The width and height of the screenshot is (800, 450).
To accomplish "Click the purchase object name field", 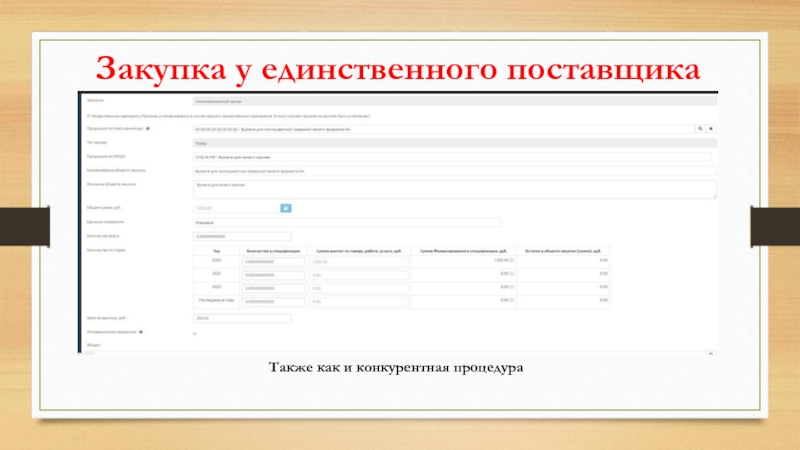I will coord(451,171).
